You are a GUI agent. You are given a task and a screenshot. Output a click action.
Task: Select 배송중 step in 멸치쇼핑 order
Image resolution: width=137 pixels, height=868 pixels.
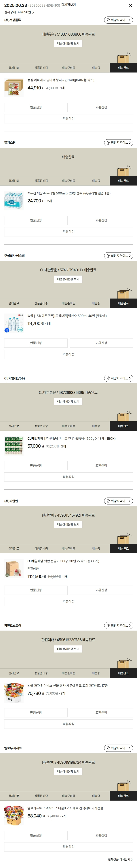coord(96,181)
